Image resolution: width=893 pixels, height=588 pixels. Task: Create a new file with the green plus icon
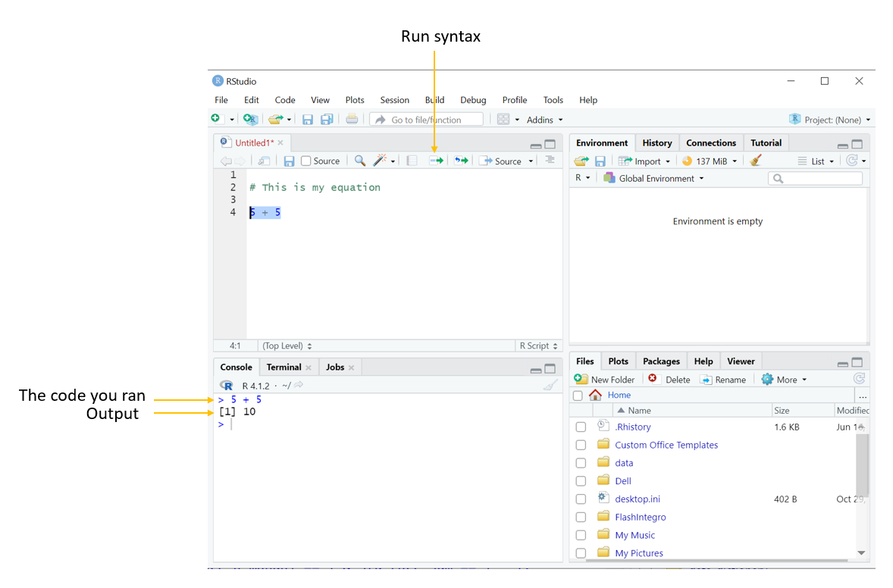coord(216,118)
